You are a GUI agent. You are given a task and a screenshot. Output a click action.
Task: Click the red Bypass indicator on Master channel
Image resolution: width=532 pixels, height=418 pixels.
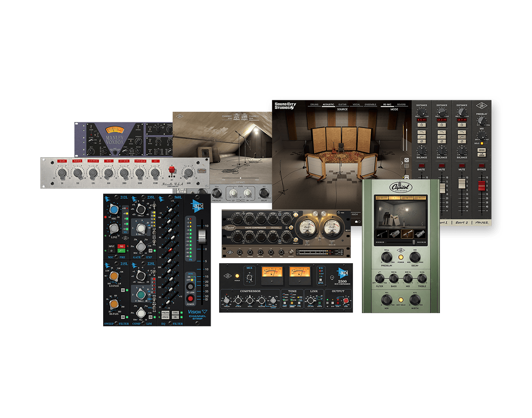tap(481, 165)
